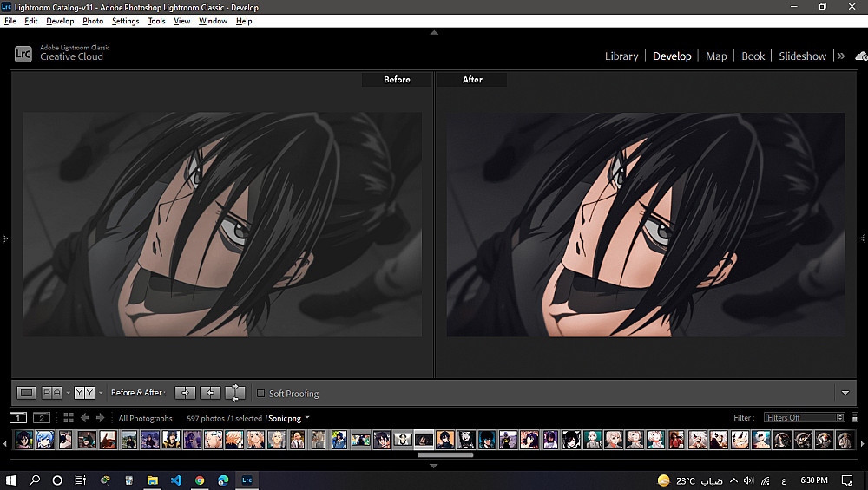Open Library Grid view icon
868x490 pixels.
coord(69,418)
